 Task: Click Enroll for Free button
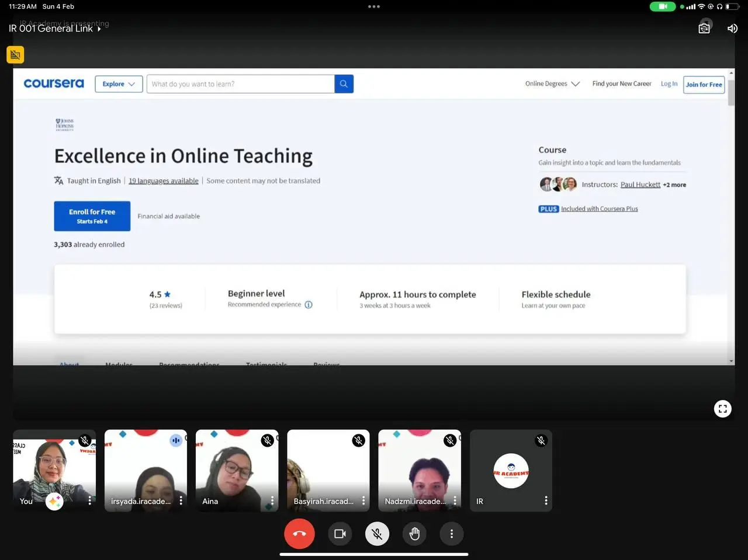(92, 216)
